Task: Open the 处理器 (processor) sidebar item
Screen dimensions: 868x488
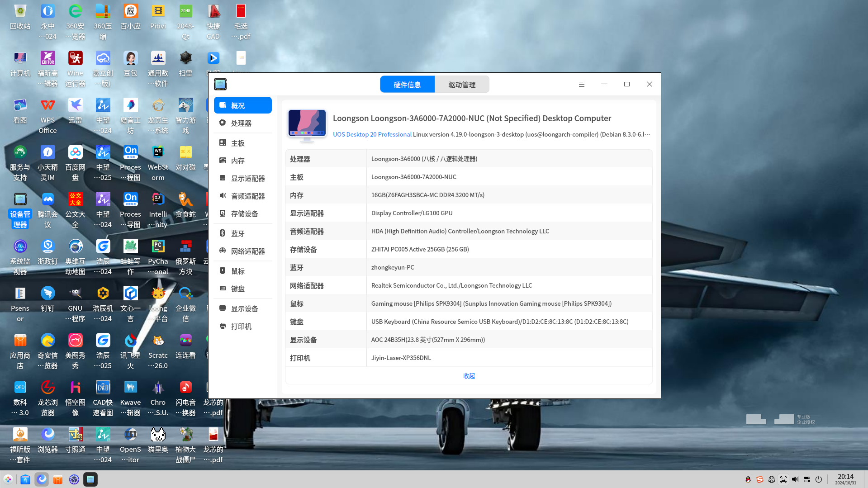Action: point(241,123)
